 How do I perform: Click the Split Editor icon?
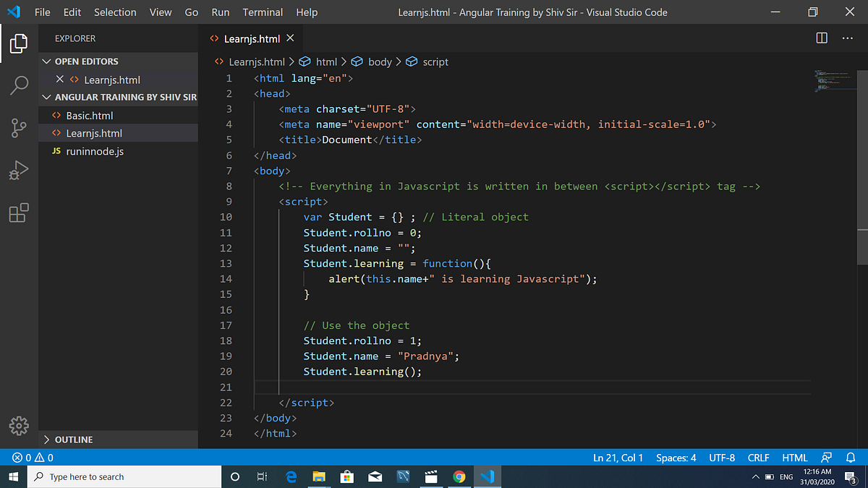tap(822, 38)
